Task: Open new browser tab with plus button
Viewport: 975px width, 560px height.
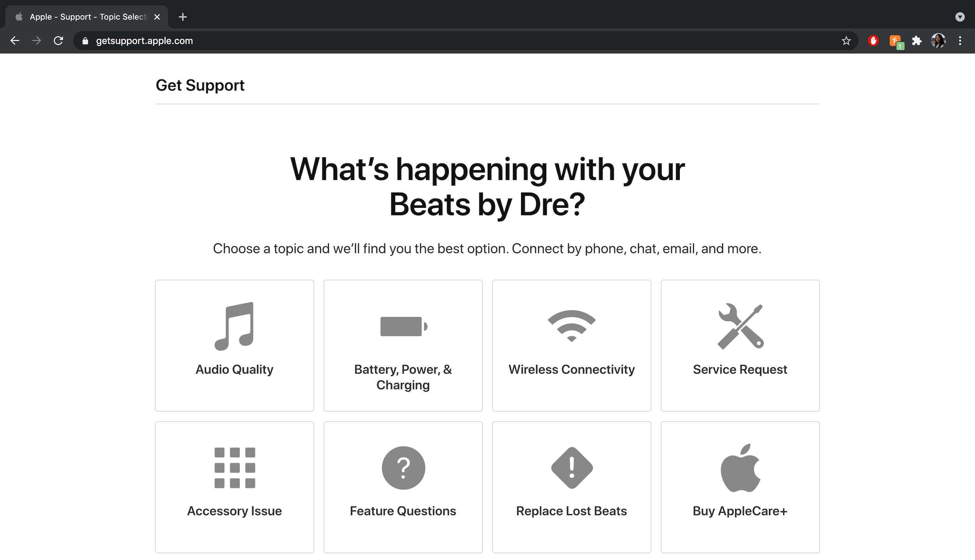Action: pos(181,17)
